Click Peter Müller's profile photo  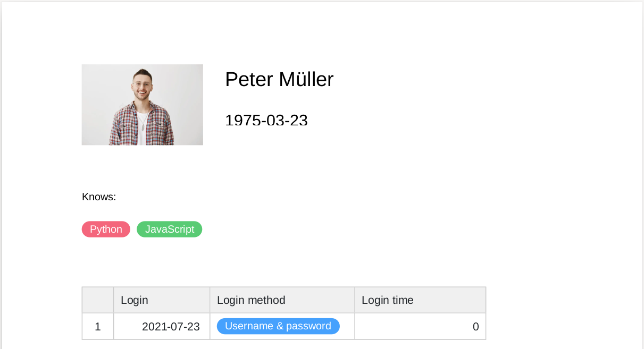[142, 105]
